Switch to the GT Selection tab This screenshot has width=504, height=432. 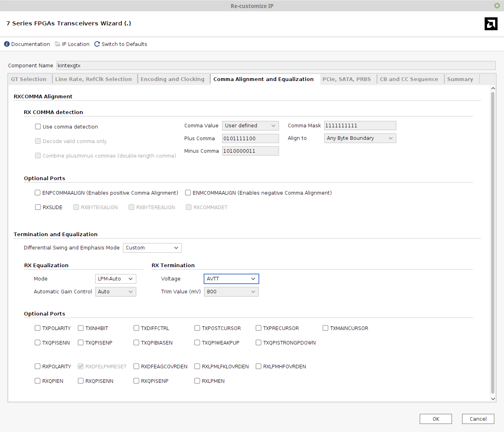[x=29, y=79]
